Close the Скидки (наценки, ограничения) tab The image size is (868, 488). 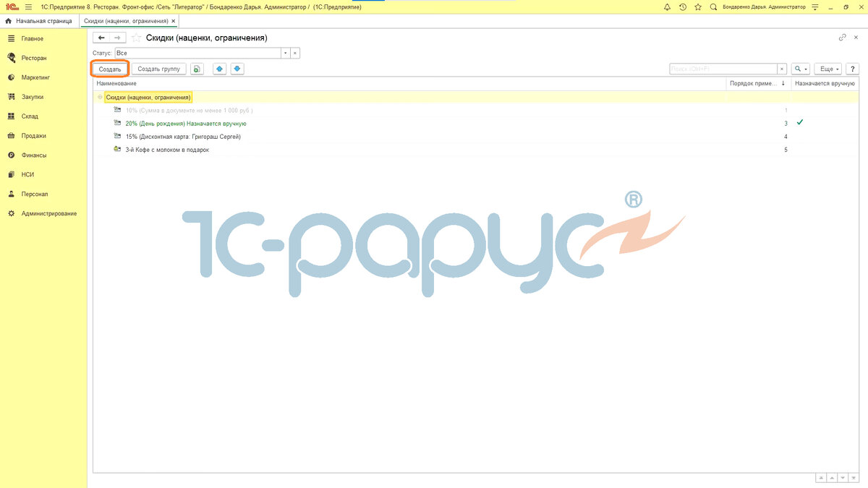(x=173, y=21)
